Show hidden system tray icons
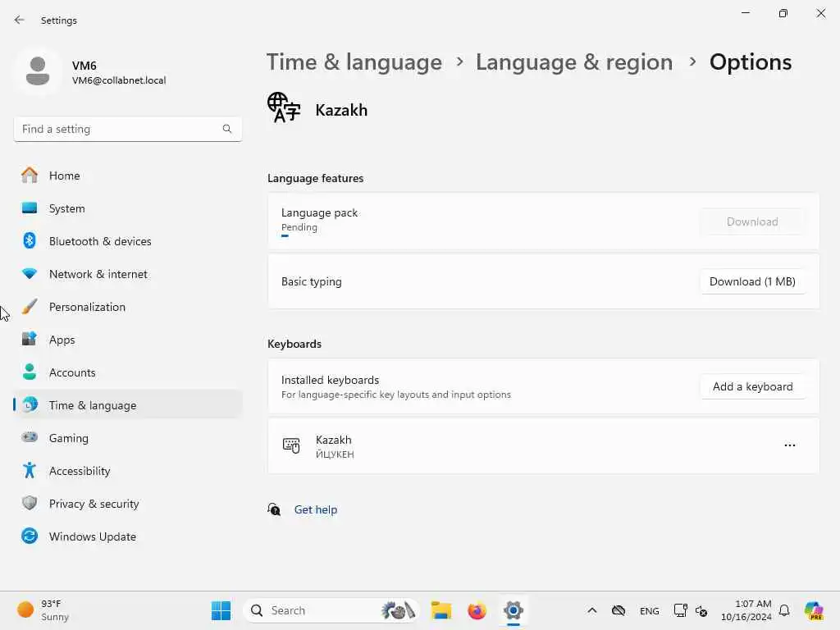This screenshot has width=840, height=630. 591,610
